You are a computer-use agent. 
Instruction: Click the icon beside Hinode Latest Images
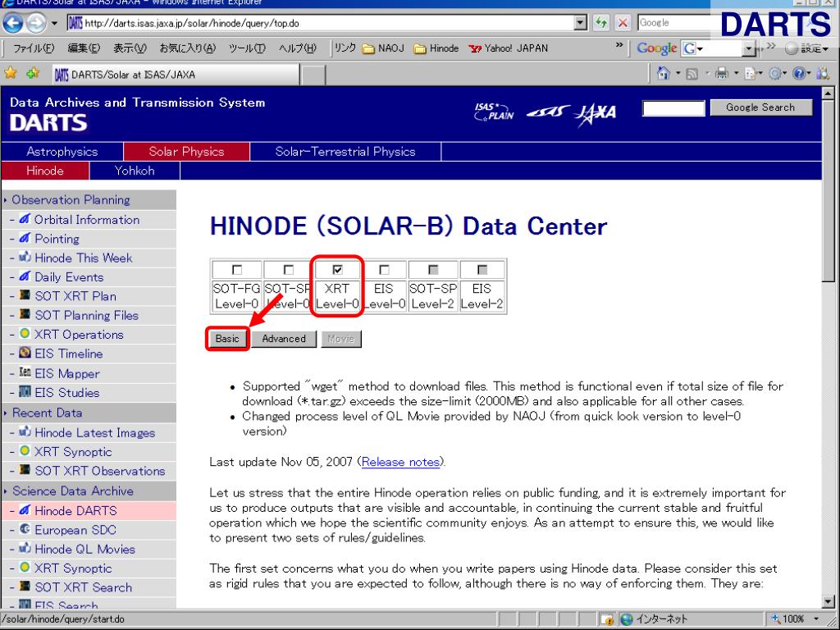pyautogui.click(x=25, y=431)
